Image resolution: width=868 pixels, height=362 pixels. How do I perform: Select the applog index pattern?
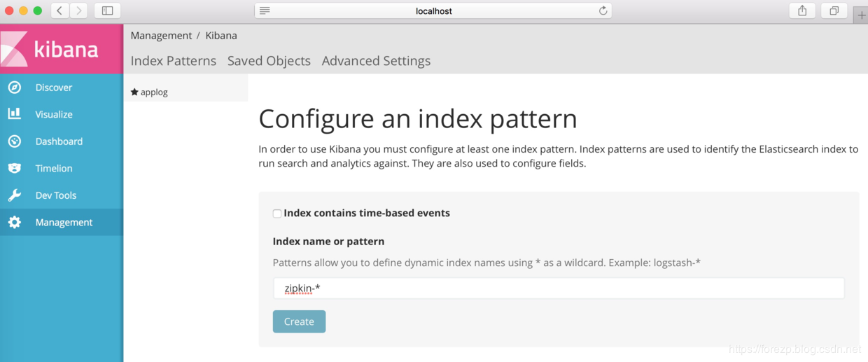click(x=154, y=92)
